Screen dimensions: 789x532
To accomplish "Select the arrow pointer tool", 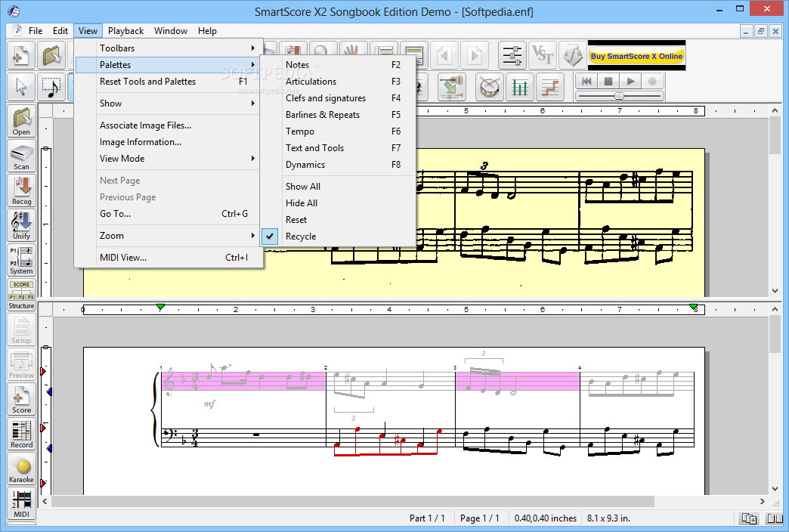I will 20,87.
